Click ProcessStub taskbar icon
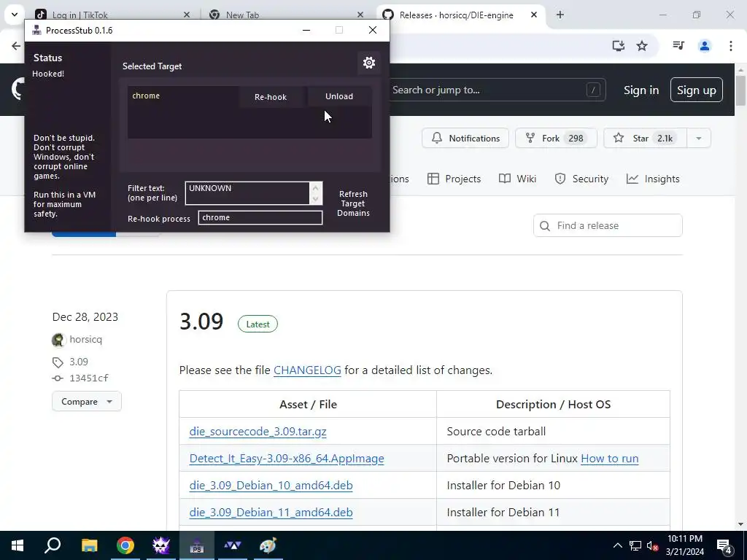 click(x=197, y=545)
